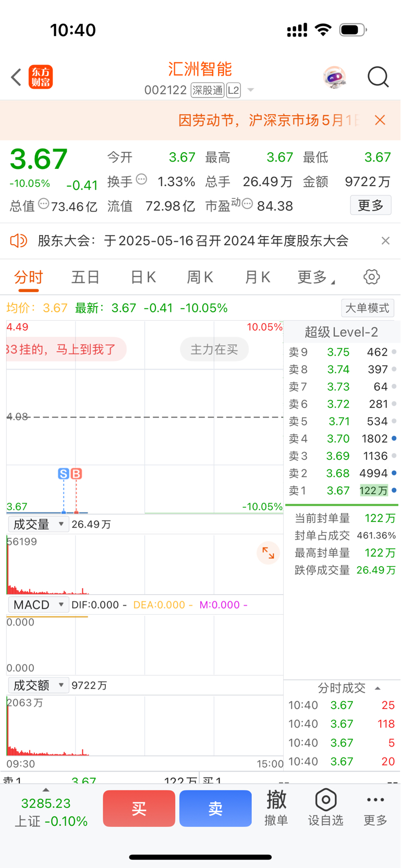
Task: Open MACD indicator dropdown
Action: tap(39, 605)
